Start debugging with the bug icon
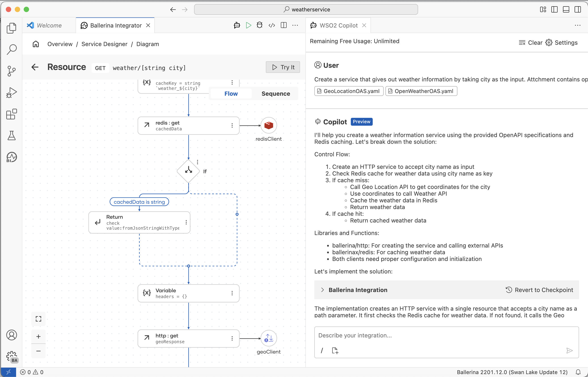The image size is (588, 377). (x=260, y=25)
